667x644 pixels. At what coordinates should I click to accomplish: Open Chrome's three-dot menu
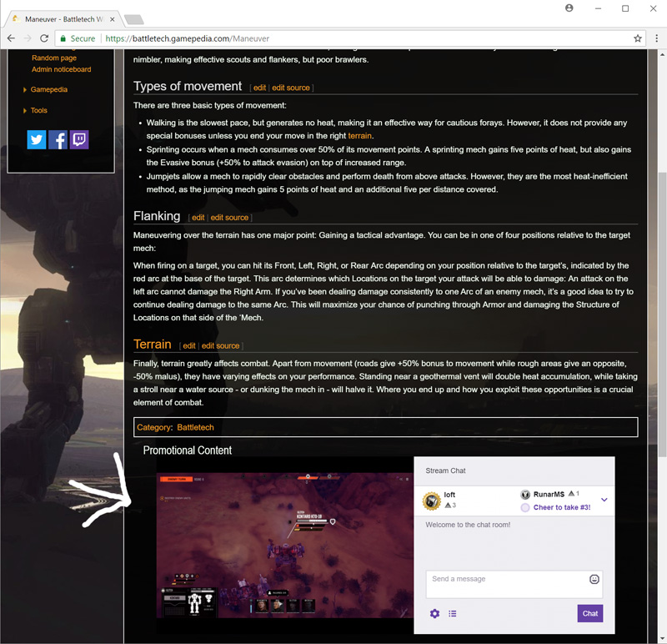pyautogui.click(x=657, y=38)
